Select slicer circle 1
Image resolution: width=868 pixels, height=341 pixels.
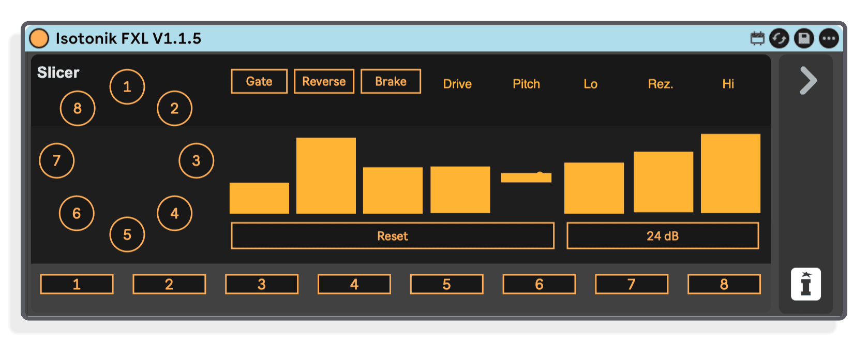coord(127,87)
